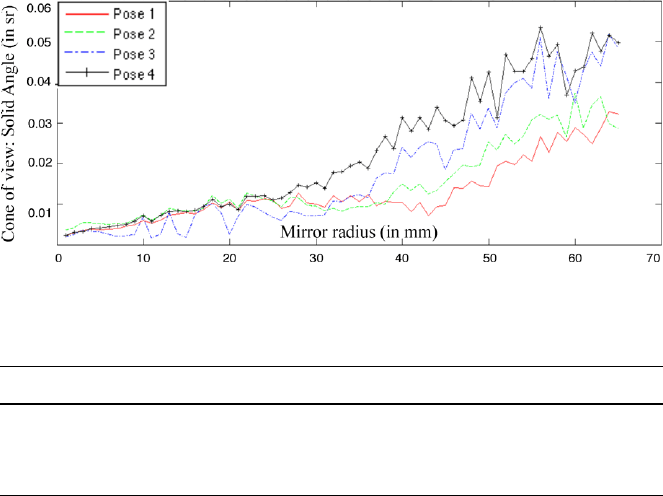
Task: Click the black Pose 4 legend line marker
Action: [x=87, y=73]
